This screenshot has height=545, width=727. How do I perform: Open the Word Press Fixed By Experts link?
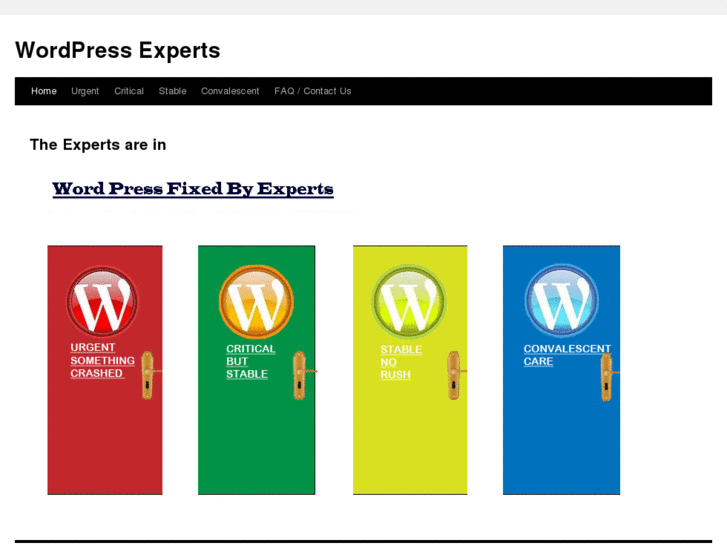click(x=193, y=189)
